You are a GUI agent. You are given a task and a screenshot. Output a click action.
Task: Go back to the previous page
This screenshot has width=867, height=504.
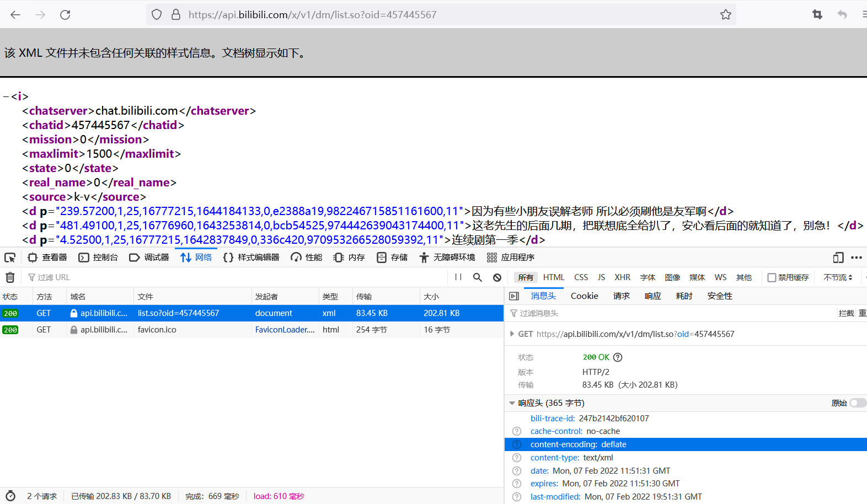15,15
